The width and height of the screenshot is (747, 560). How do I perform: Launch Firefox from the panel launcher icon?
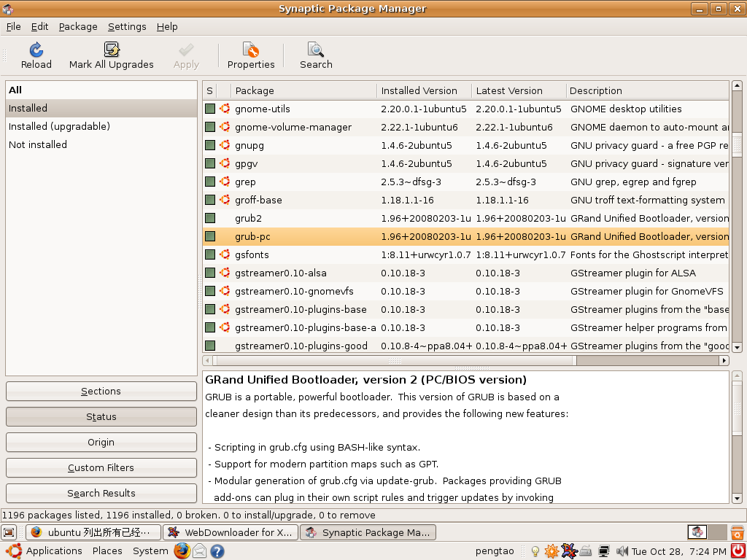coord(182,551)
